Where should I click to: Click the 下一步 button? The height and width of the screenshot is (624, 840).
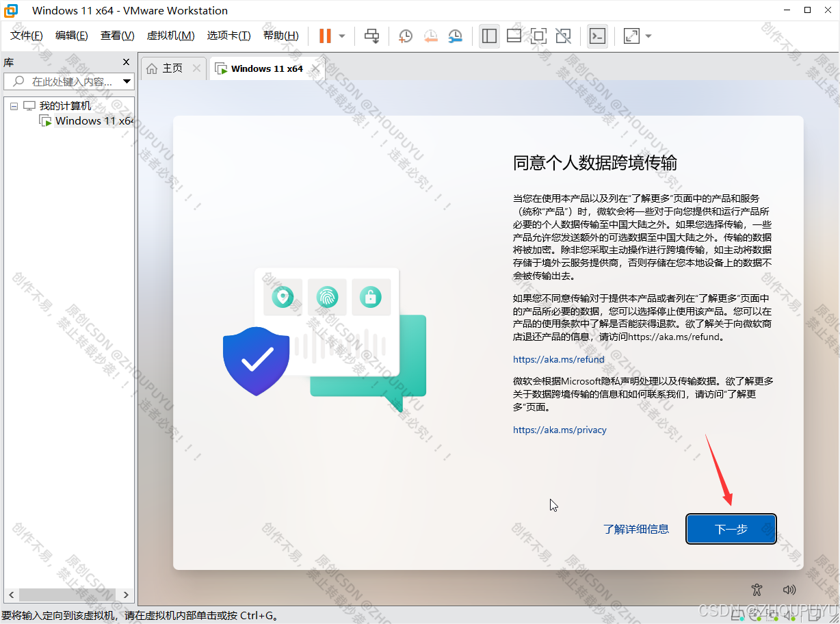[x=731, y=529]
